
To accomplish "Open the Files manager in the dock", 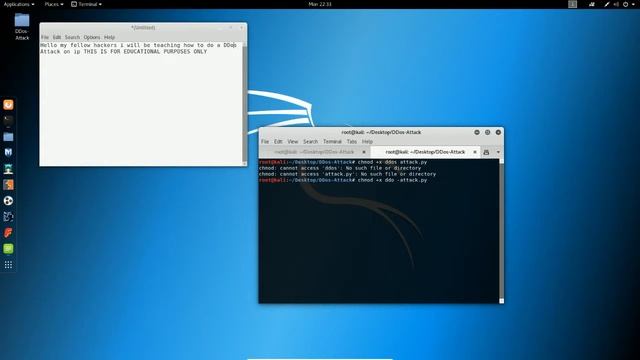I will (x=8, y=136).
